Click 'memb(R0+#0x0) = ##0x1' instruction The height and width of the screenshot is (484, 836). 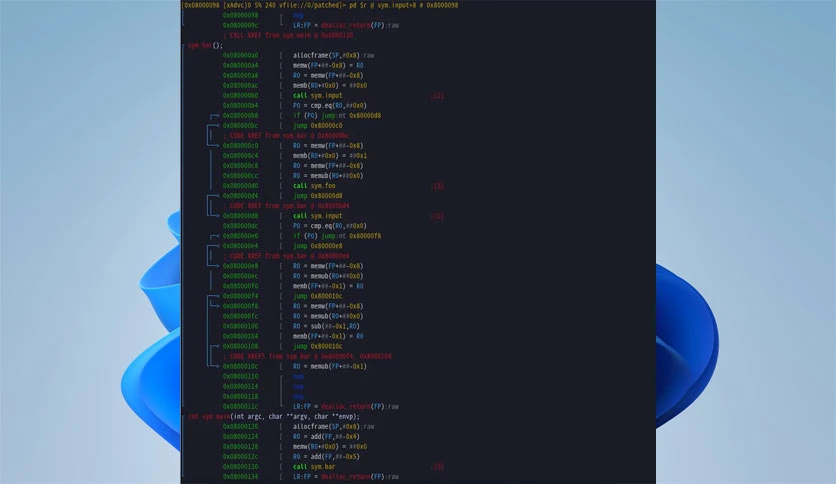coord(329,156)
